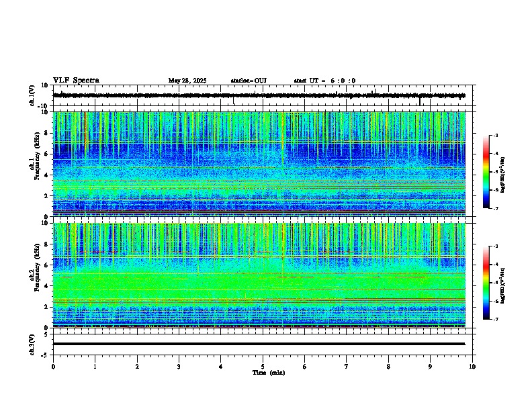The width and height of the screenshot is (532, 411).
Task: Click the ch.1 colorbar log(PSD) label
Action: [503, 175]
